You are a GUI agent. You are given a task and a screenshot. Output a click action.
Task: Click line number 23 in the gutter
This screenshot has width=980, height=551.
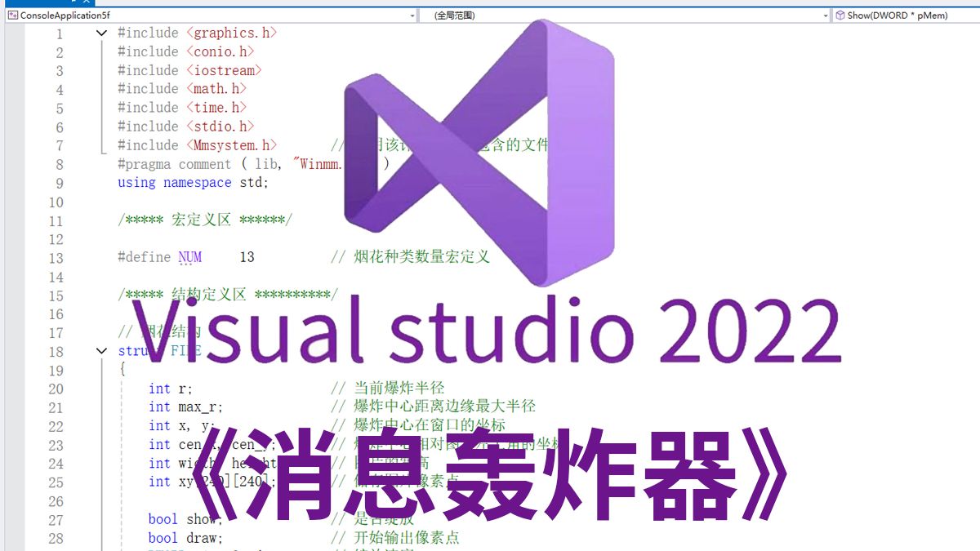[x=56, y=446]
